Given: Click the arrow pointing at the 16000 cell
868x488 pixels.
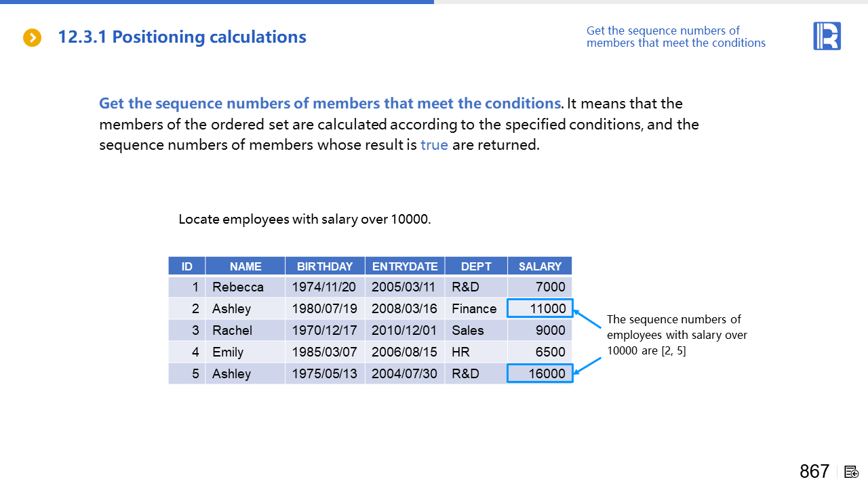Looking at the screenshot, I should click(x=589, y=366).
